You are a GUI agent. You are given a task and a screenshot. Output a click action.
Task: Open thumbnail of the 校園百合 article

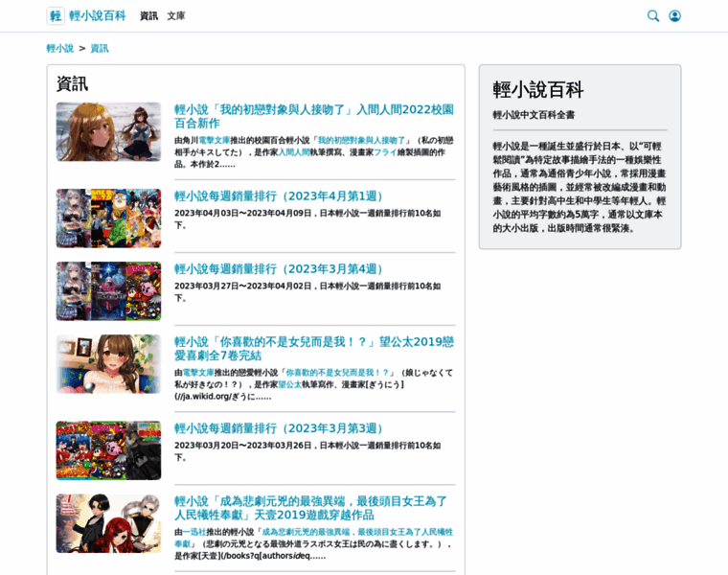point(108,131)
